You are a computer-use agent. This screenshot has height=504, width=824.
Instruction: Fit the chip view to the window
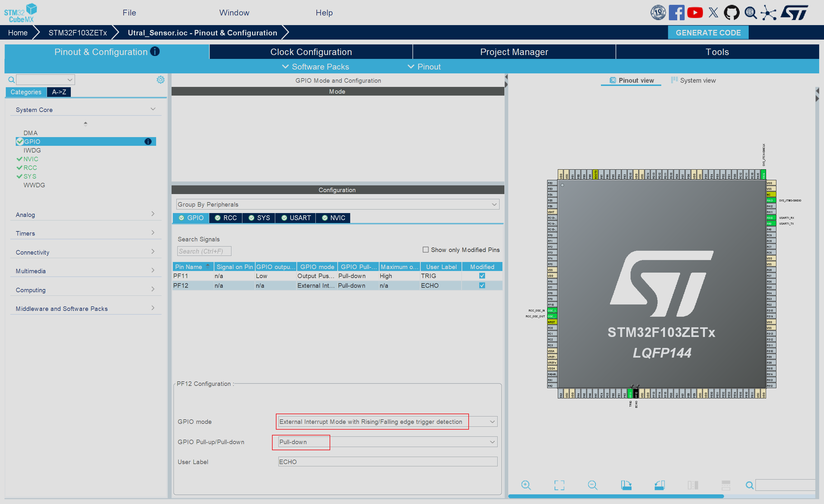click(559, 485)
